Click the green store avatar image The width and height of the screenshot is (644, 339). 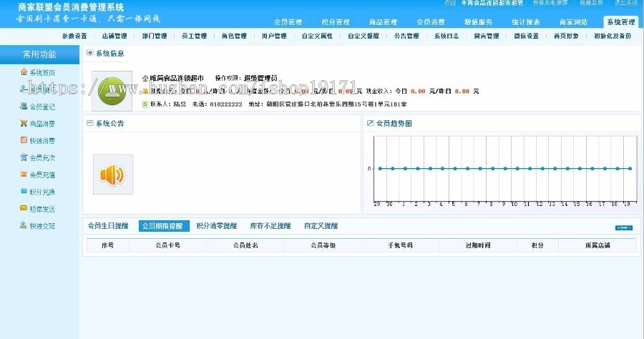[112, 91]
